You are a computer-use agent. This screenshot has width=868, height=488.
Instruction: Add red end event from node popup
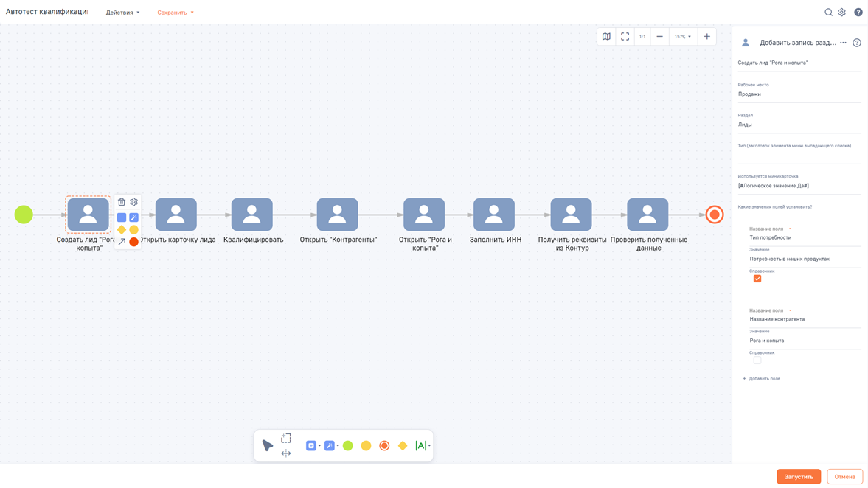coord(134,242)
